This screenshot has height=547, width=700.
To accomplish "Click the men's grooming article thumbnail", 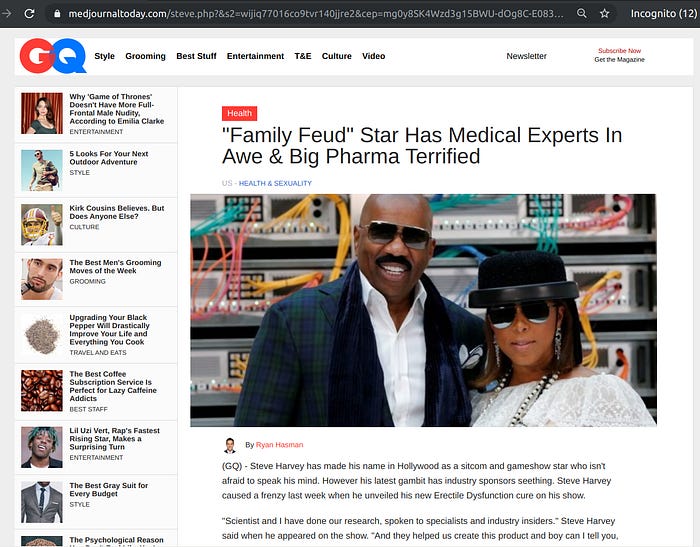I will (42, 280).
